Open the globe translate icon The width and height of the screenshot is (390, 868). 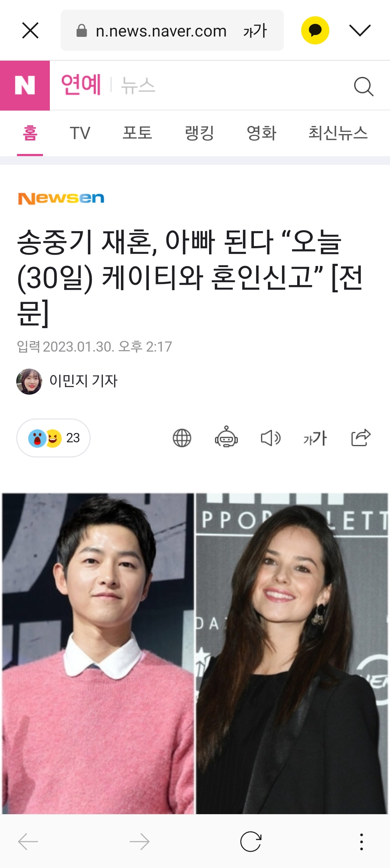[x=182, y=438]
